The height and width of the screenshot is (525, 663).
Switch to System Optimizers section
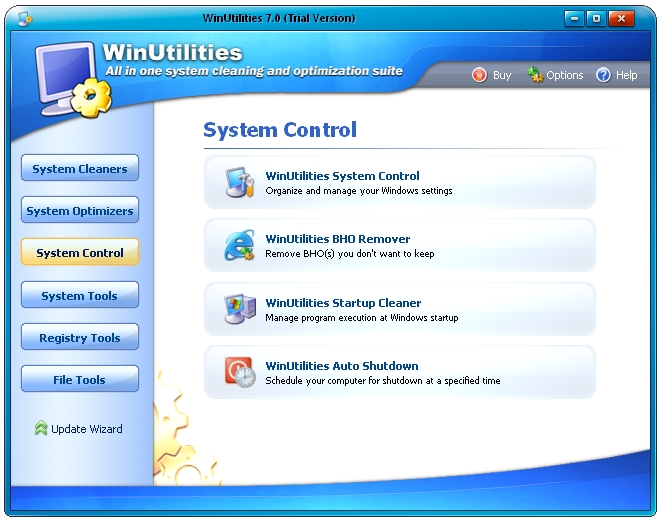80,210
